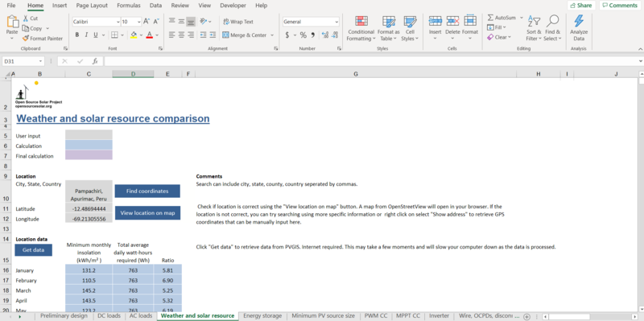
Task: Toggle Top Align vertical alignment
Action: [171, 22]
